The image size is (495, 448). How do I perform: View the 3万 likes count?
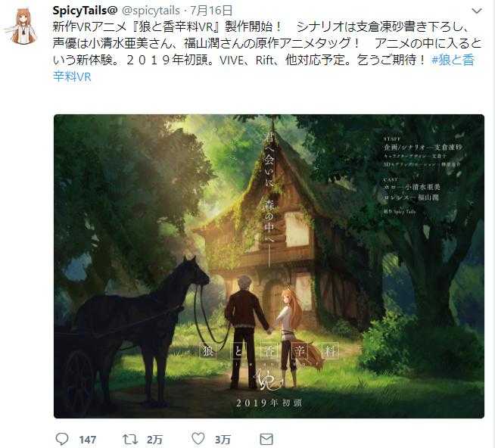coord(223,440)
